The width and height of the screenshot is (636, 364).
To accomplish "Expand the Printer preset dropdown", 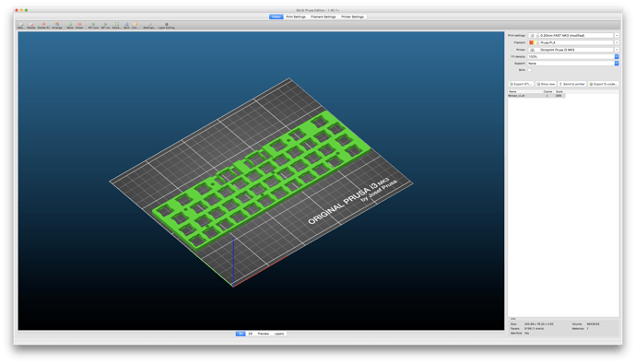I will pos(617,50).
